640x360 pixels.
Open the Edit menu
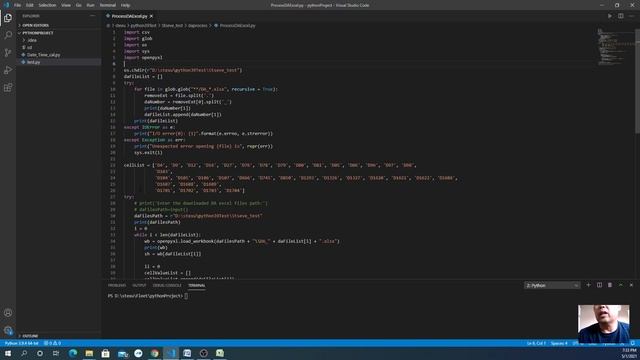click(29, 5)
